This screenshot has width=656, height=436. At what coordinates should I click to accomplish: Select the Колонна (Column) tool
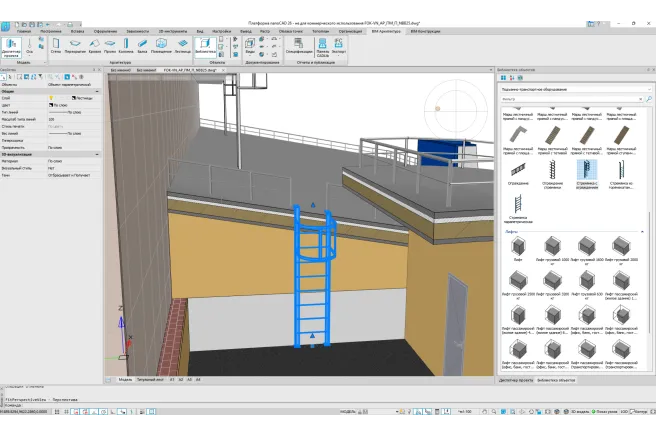tap(126, 45)
